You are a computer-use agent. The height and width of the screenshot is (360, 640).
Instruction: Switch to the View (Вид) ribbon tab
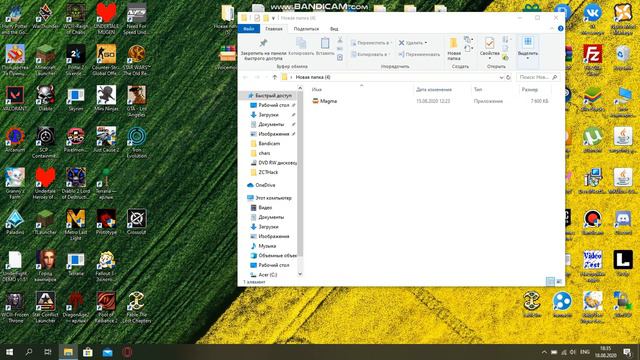click(x=334, y=29)
